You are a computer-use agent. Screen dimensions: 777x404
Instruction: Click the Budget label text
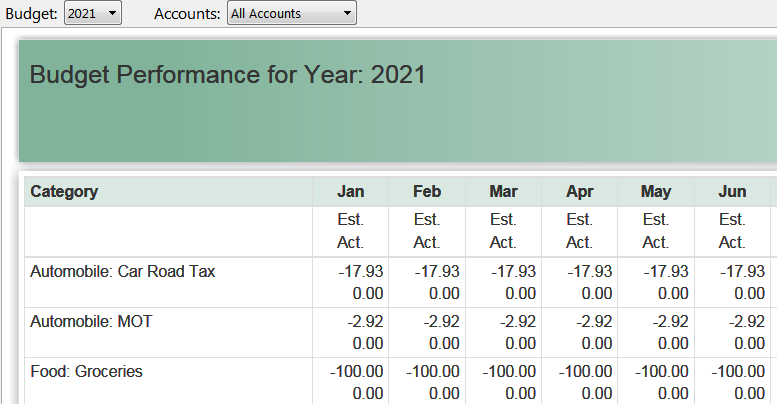[31, 14]
